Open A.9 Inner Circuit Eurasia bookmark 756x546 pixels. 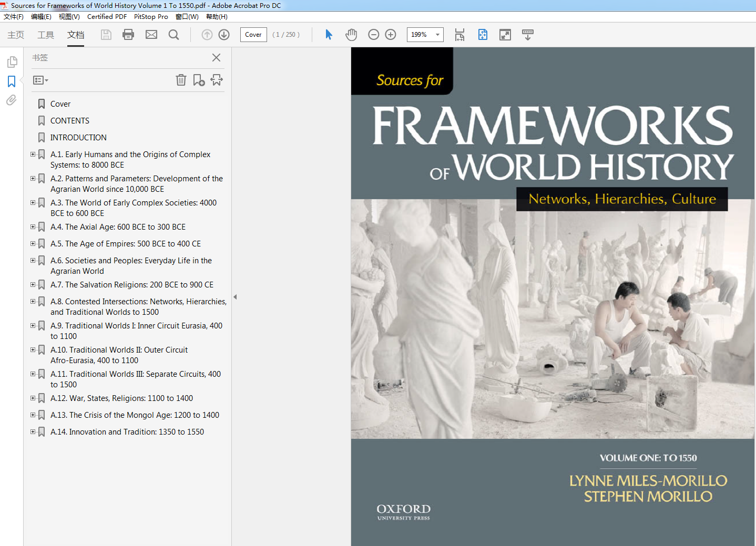click(136, 331)
